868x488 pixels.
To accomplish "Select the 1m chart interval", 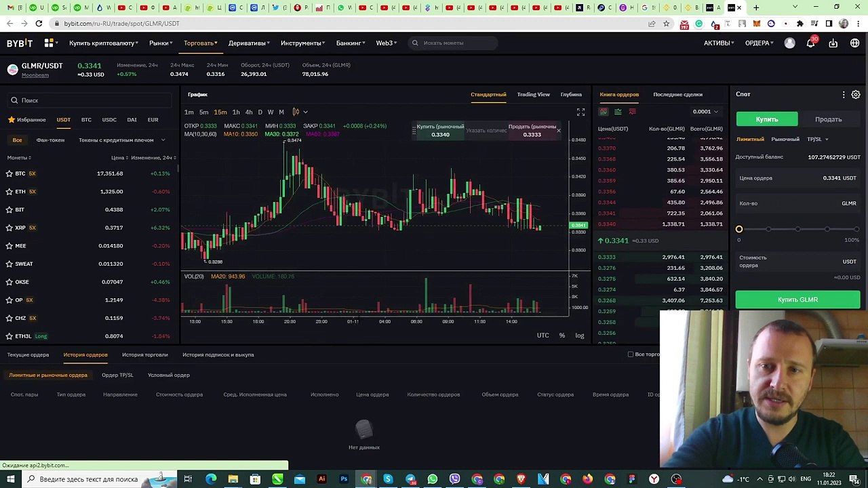I will pyautogui.click(x=189, y=112).
